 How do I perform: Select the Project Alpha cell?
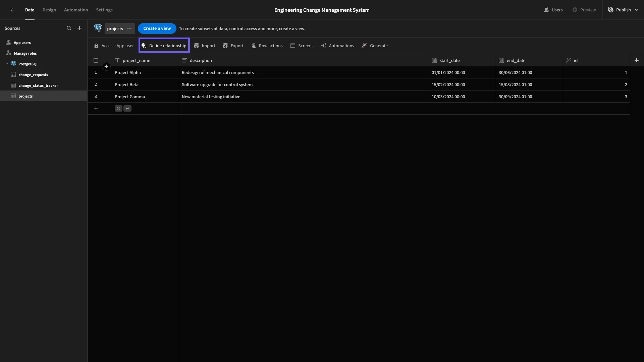(x=145, y=72)
